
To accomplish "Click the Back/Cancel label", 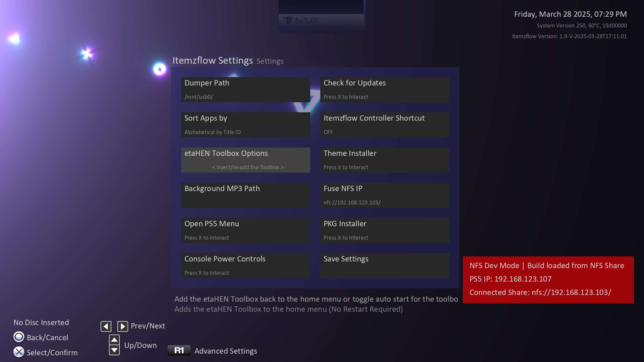I will (x=47, y=338).
